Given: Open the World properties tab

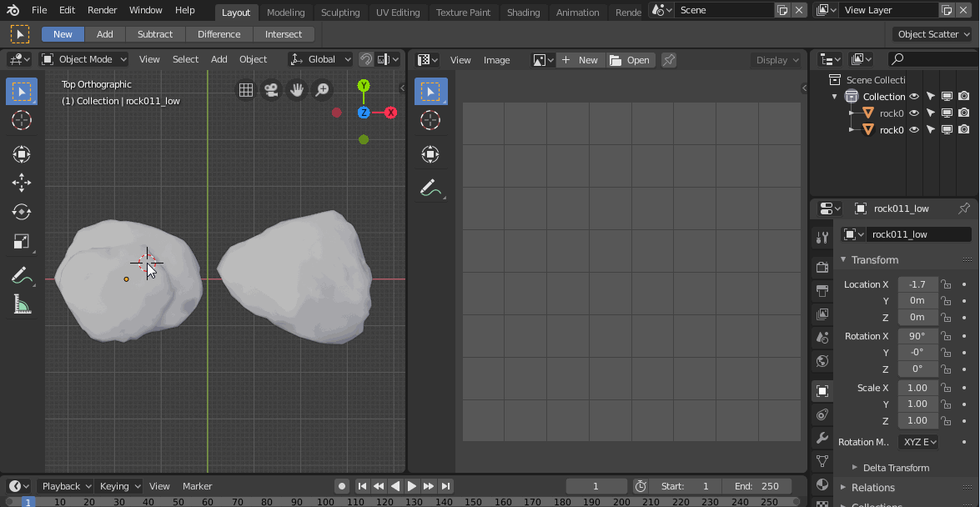Looking at the screenshot, I should pos(822,361).
